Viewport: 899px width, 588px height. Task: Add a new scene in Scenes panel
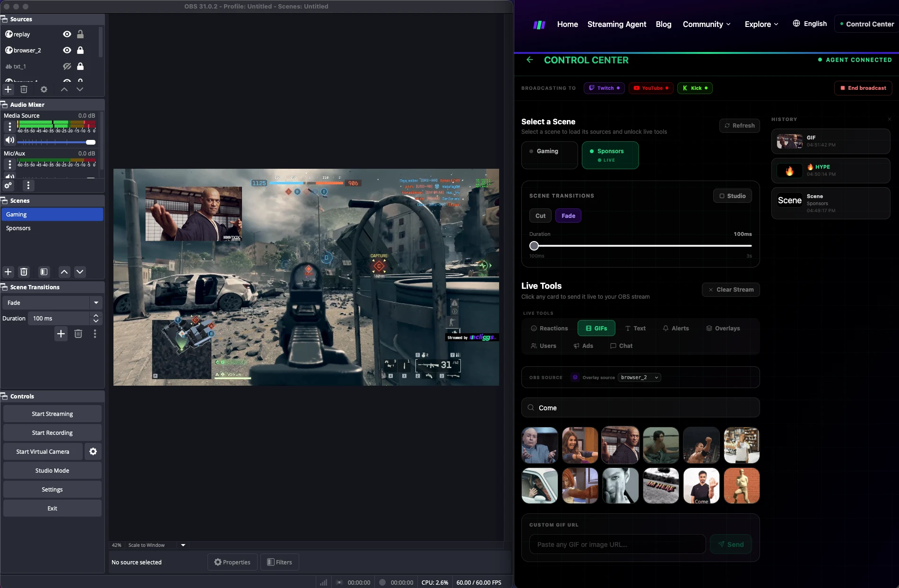tap(8, 272)
